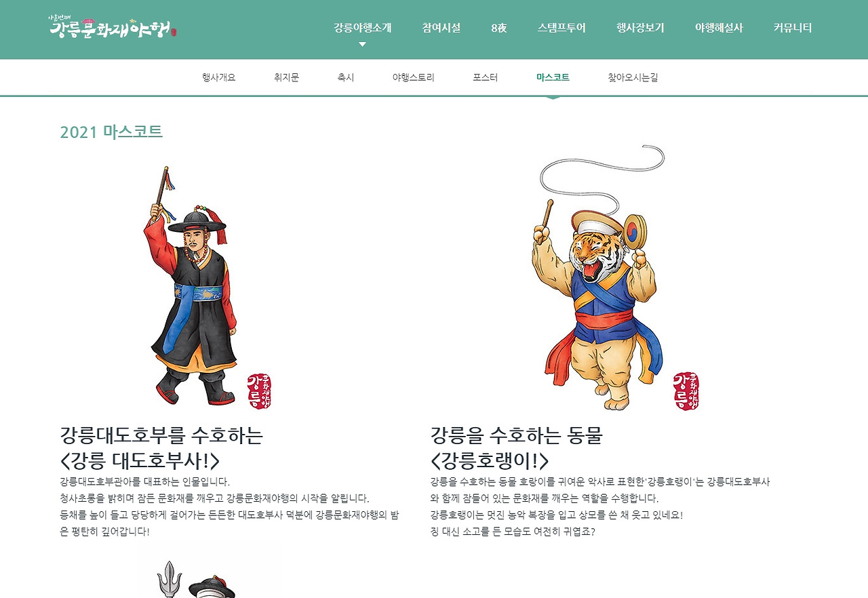
Task: Open the 찾아오시는길 sub-tab
Action: tap(633, 77)
